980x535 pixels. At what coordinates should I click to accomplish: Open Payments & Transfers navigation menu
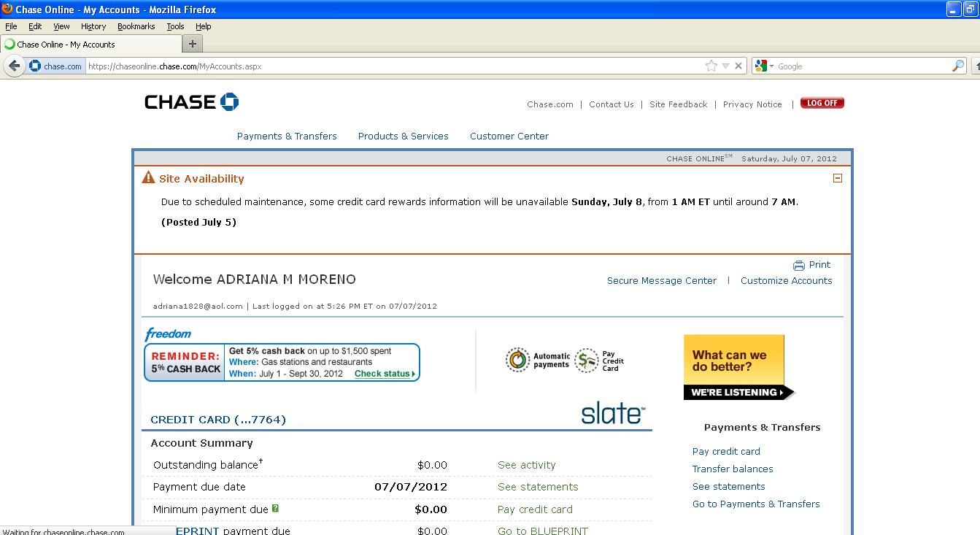tap(287, 136)
